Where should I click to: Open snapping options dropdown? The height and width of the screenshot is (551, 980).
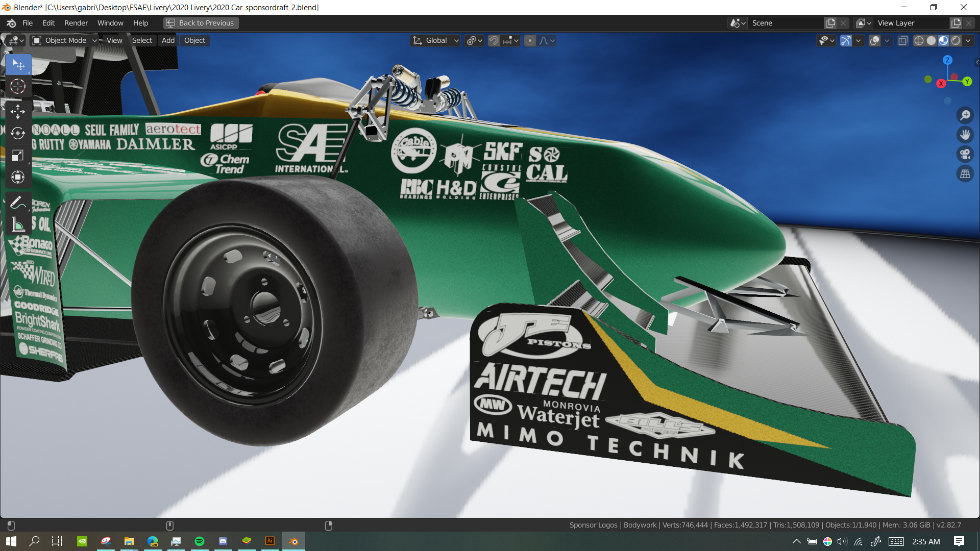pos(510,41)
